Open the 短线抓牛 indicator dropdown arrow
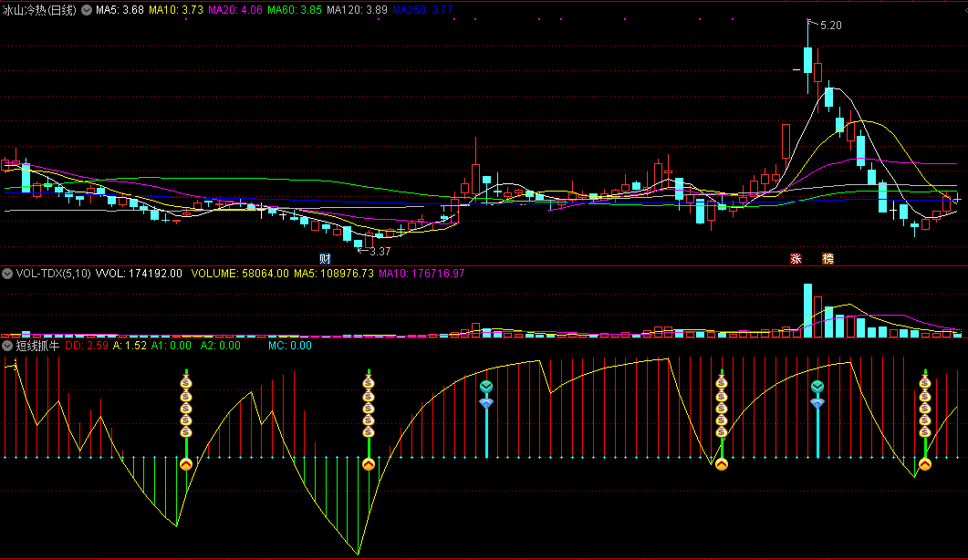 [7, 346]
